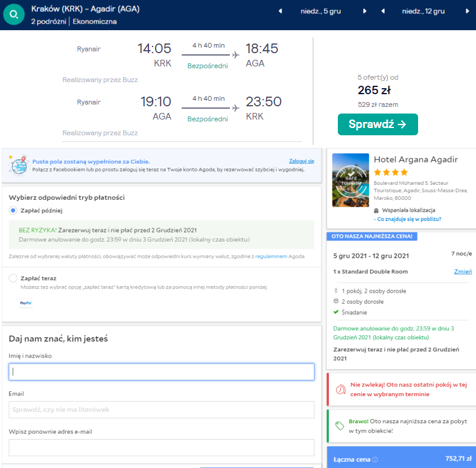
Task: Focus the Imię i nazwisko input field
Action: tap(162, 371)
